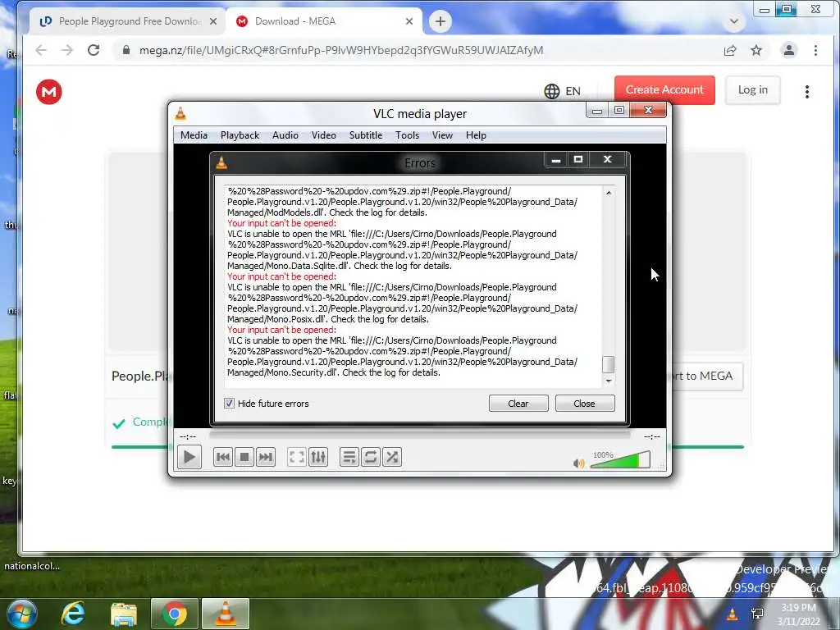Stop playback in VLC
840x630 pixels.
(244, 457)
